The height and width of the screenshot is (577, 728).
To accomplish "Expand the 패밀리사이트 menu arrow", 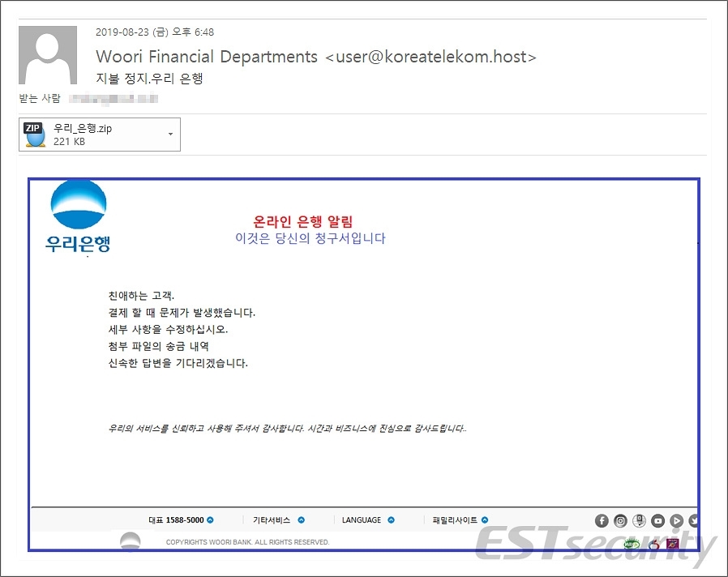I will (485, 520).
